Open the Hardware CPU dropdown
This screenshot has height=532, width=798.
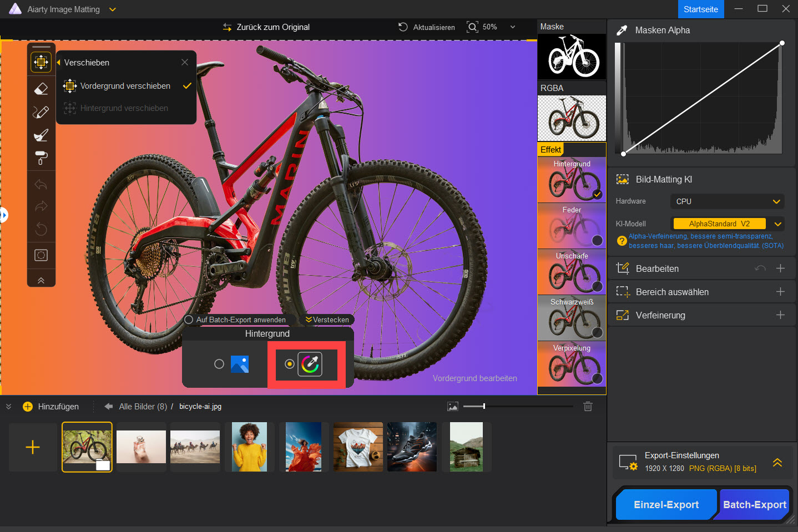(728, 201)
